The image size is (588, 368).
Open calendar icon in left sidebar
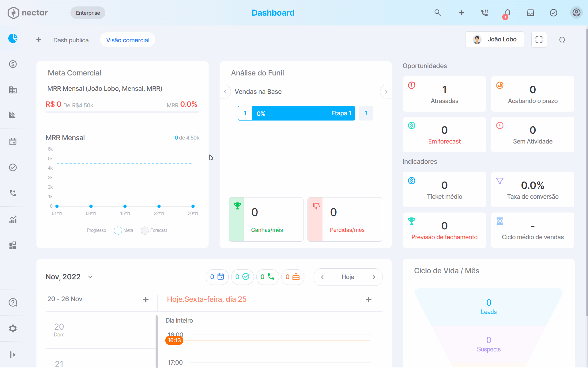pyautogui.click(x=13, y=141)
